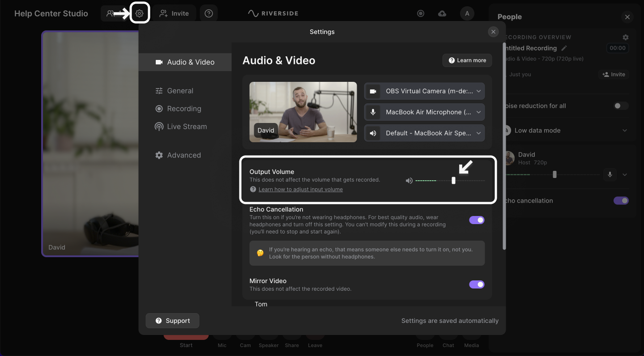This screenshot has height=356, width=644.
Task: Mute David's microphone in People panel
Action: pos(610,174)
